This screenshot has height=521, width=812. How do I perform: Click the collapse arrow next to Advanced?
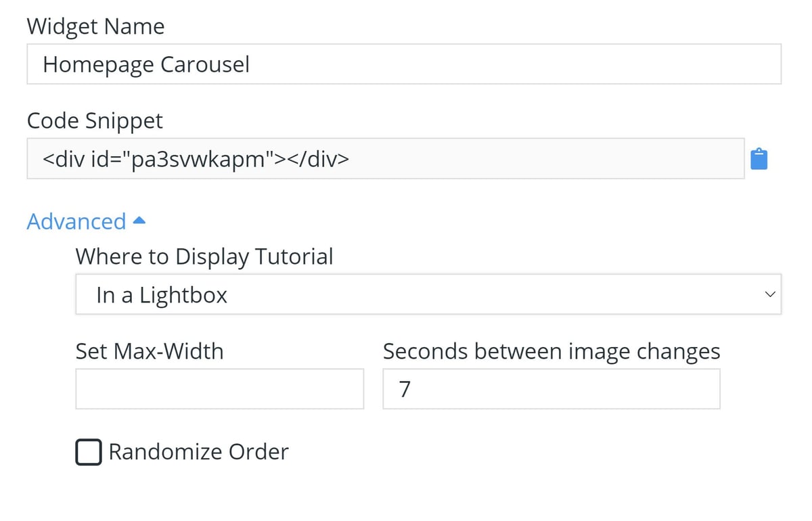tap(140, 220)
